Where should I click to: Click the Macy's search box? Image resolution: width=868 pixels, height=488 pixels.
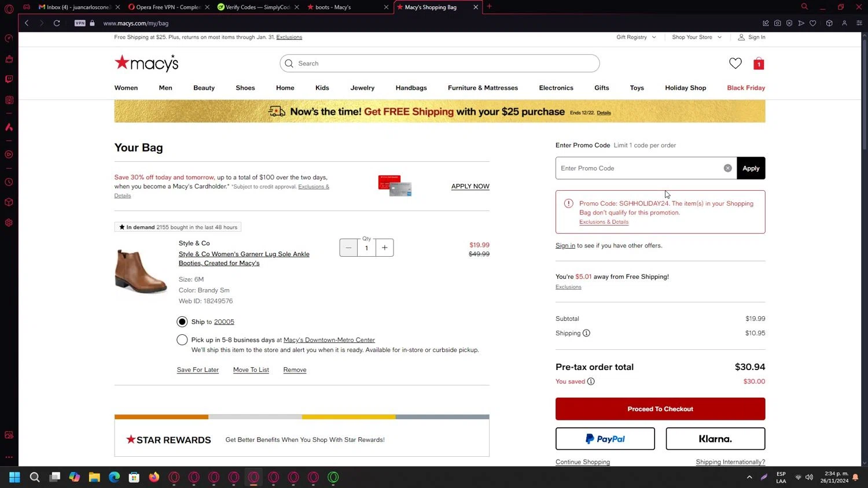click(439, 64)
